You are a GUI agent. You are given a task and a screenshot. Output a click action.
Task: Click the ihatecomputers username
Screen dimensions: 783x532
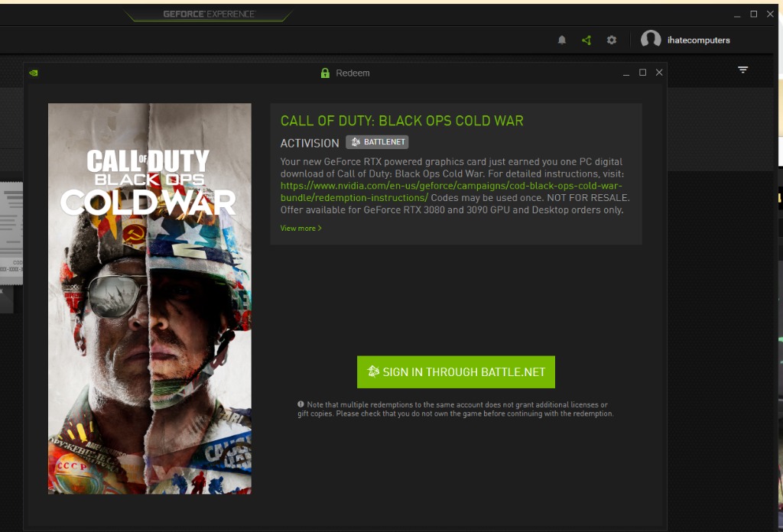point(699,41)
